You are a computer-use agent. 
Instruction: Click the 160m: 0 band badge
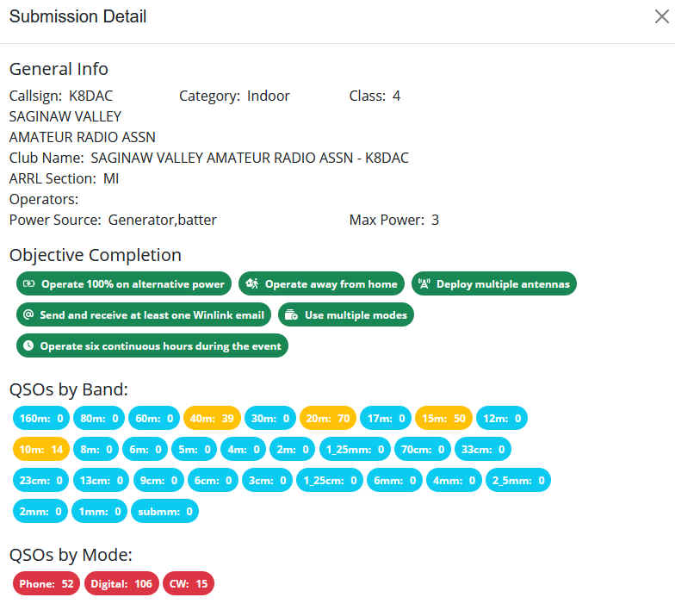(41, 418)
